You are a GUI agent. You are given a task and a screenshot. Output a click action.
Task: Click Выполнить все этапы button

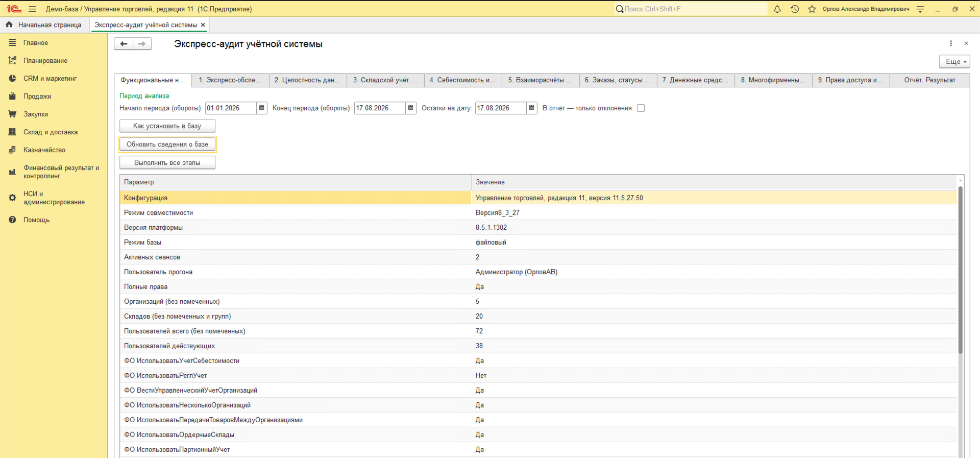click(x=167, y=163)
